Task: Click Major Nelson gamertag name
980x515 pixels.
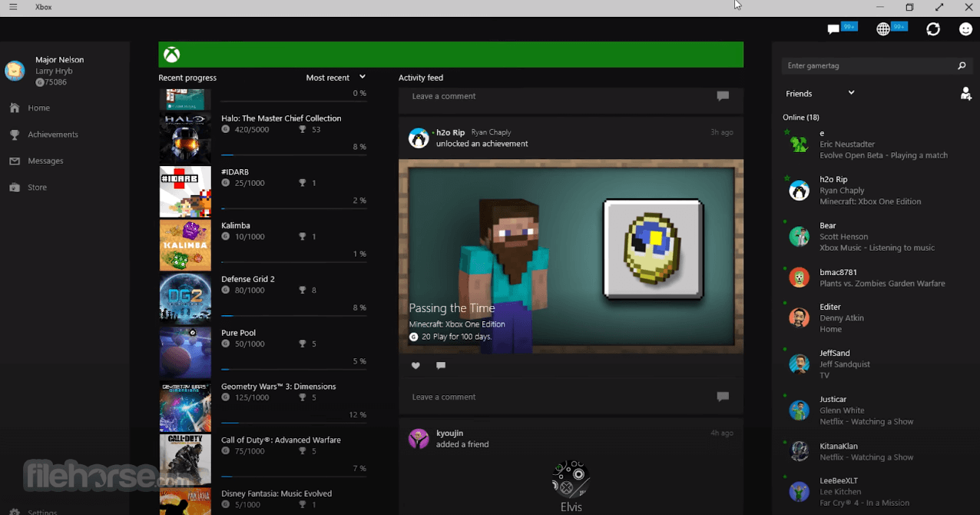Action: 60,60
